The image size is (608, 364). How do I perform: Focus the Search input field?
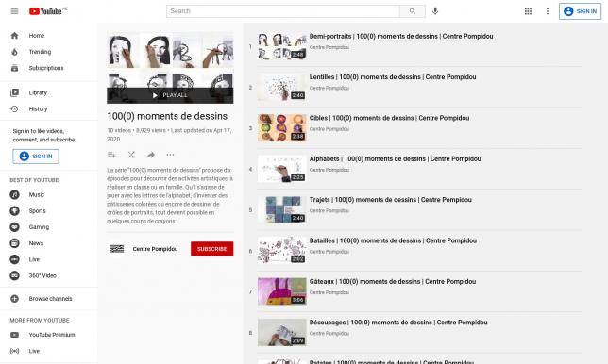(x=283, y=11)
